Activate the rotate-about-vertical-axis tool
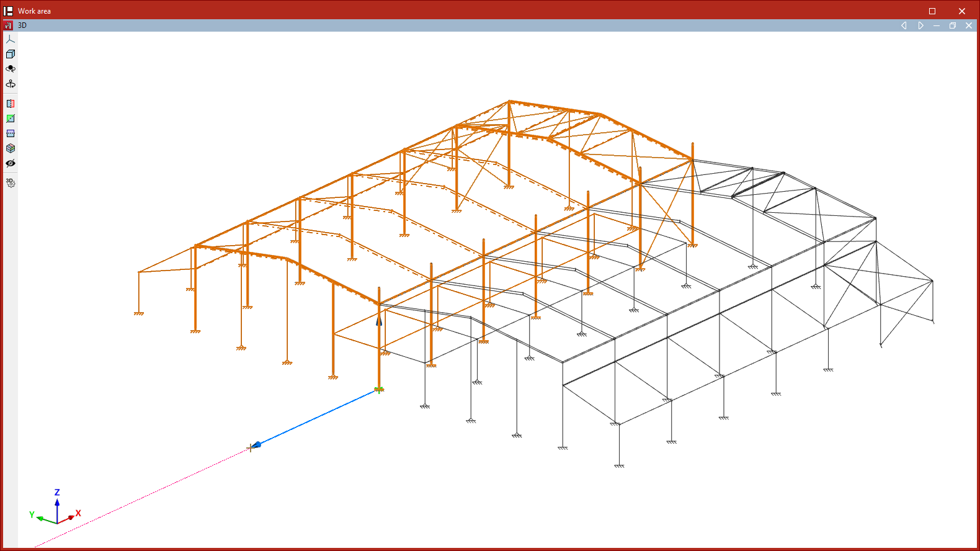This screenshot has width=980, height=551. tap(11, 84)
